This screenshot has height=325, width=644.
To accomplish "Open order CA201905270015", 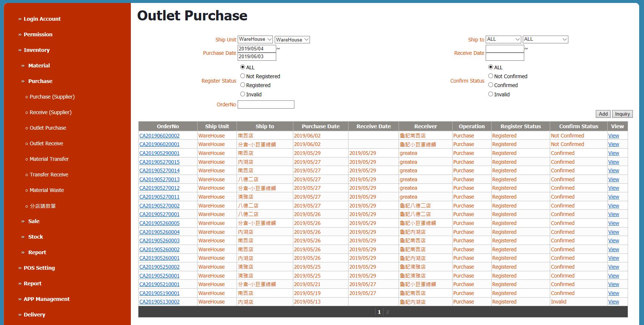I will tap(159, 162).
